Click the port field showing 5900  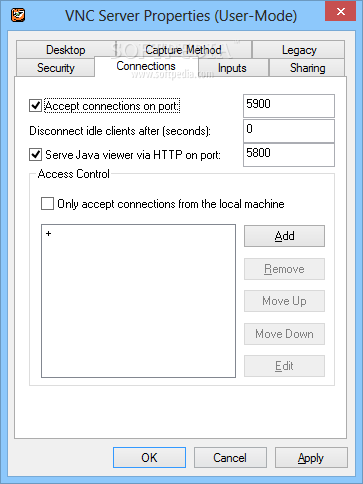point(289,106)
